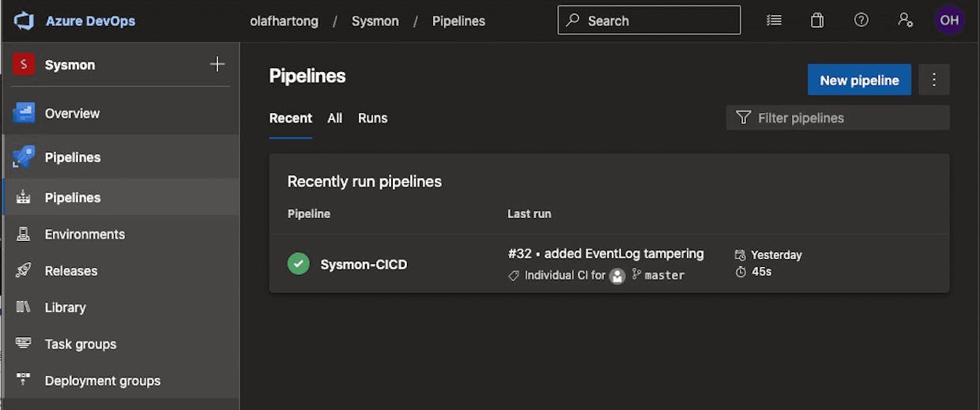Click the funnel filter icon
Viewport: 980px width, 410px height.
point(743,118)
